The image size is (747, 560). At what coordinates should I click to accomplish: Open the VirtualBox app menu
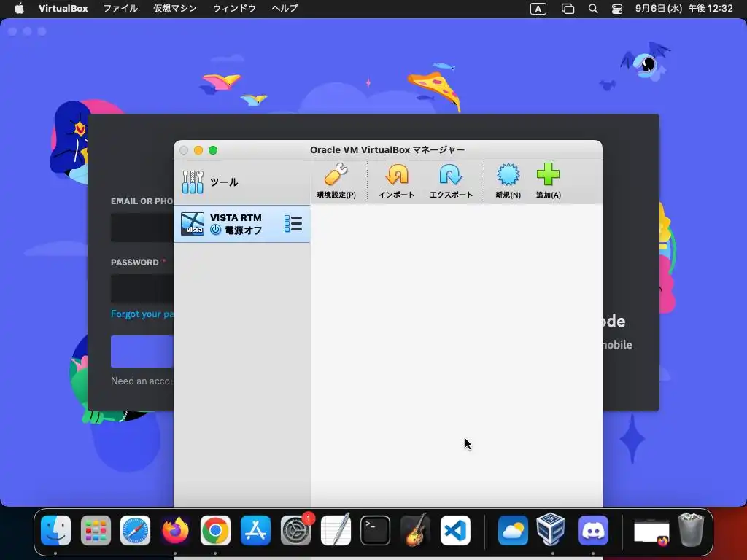point(63,8)
